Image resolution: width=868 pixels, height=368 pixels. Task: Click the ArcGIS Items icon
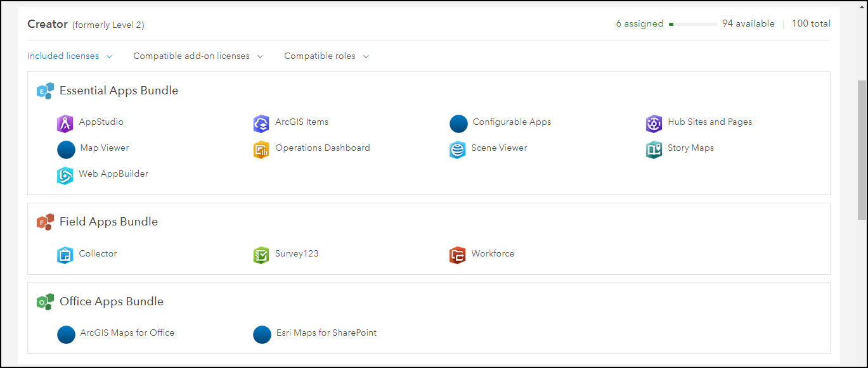coord(261,124)
